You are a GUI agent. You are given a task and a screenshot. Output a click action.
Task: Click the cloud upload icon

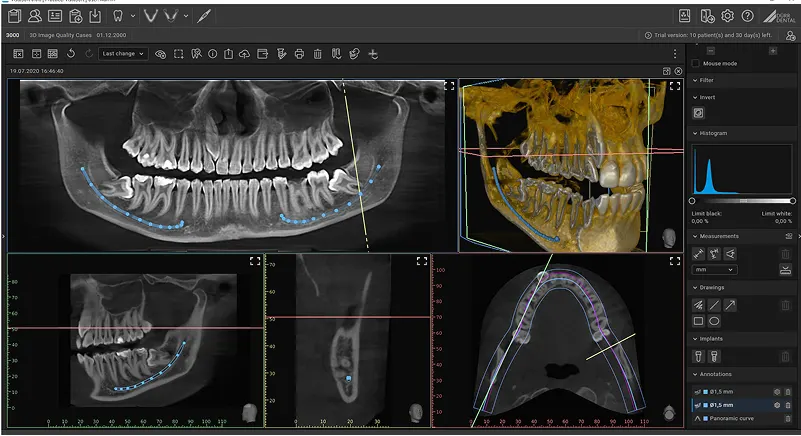tap(245, 54)
